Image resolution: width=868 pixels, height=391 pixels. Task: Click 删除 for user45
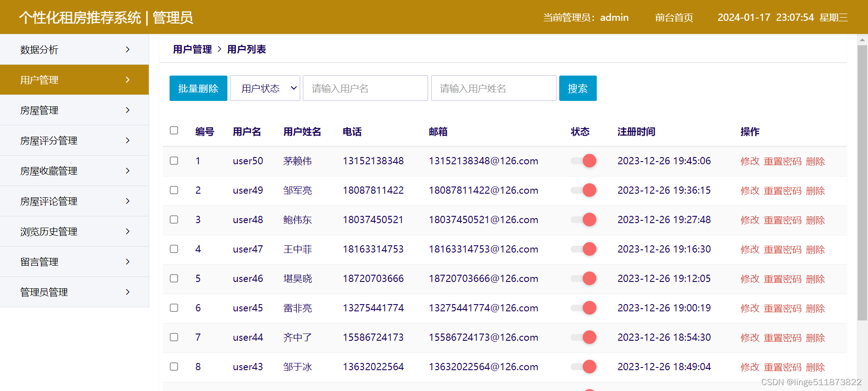coord(816,308)
